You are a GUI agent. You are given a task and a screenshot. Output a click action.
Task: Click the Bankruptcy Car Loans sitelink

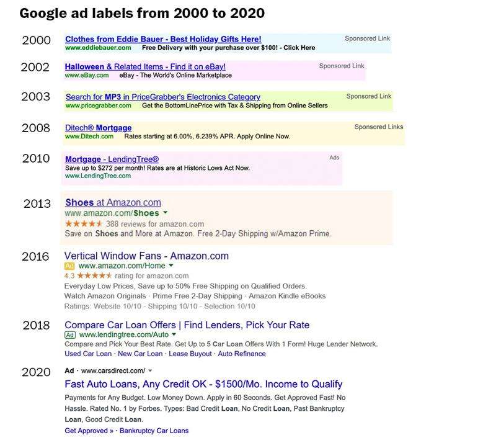pyautogui.click(x=154, y=430)
